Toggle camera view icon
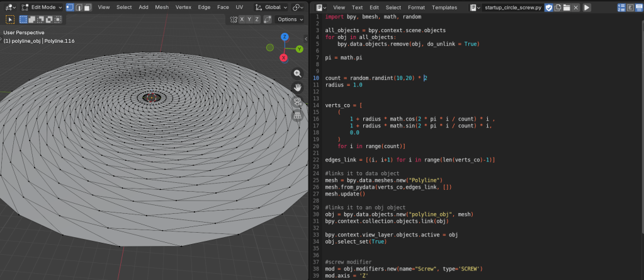 pyautogui.click(x=298, y=102)
